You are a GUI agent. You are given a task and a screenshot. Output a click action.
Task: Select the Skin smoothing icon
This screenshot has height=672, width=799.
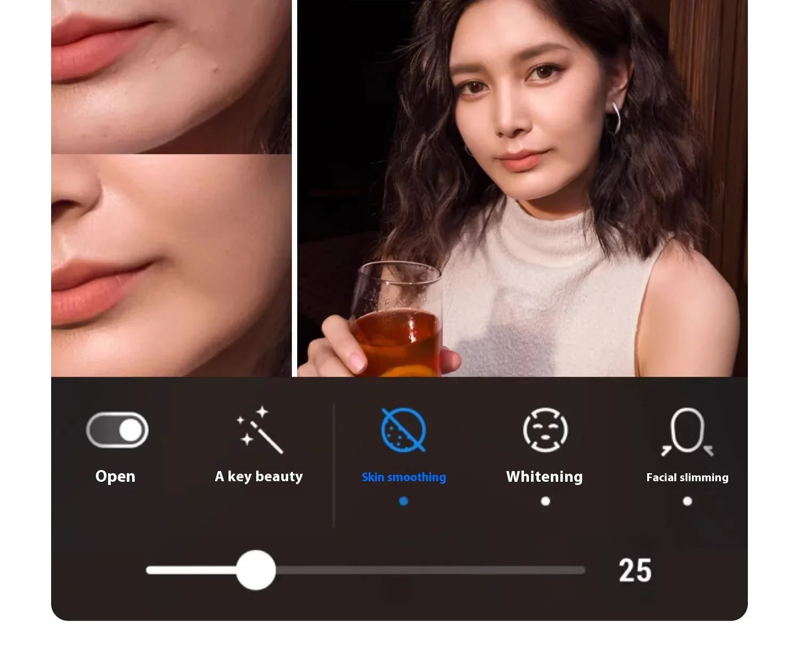point(404,430)
